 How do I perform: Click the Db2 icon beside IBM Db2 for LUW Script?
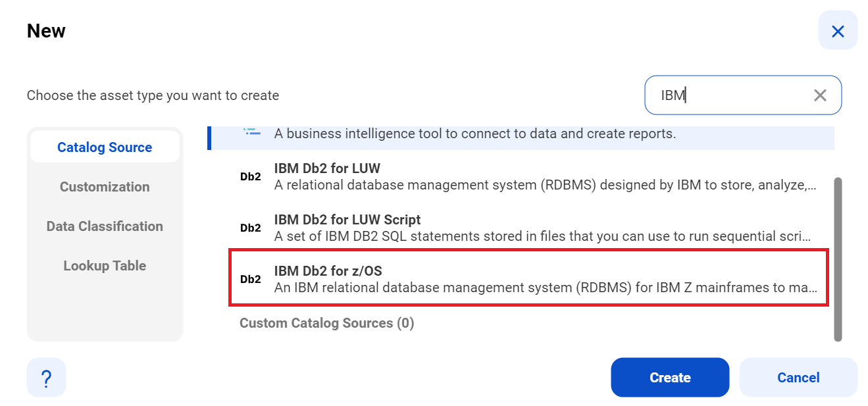tap(250, 228)
